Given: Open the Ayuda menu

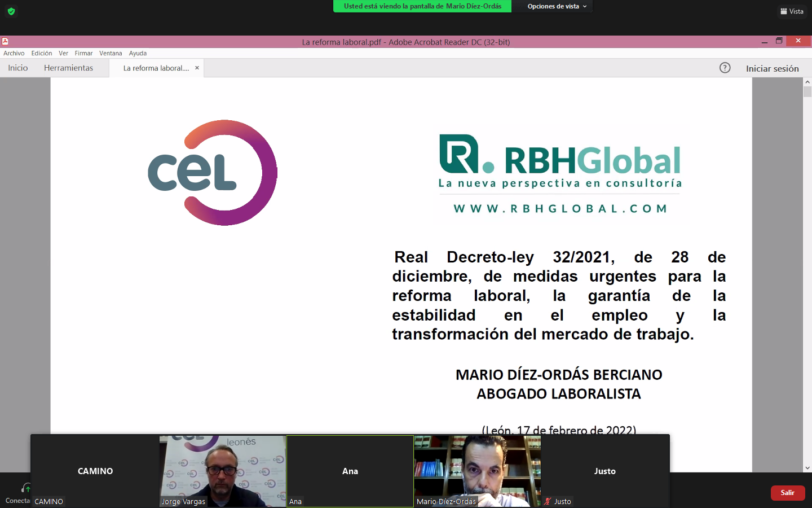Looking at the screenshot, I should [x=138, y=53].
